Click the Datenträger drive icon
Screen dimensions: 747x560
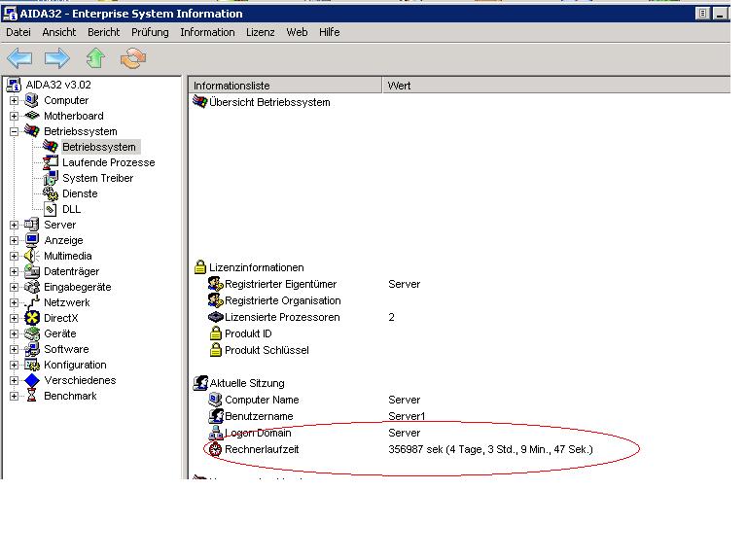(x=32, y=271)
